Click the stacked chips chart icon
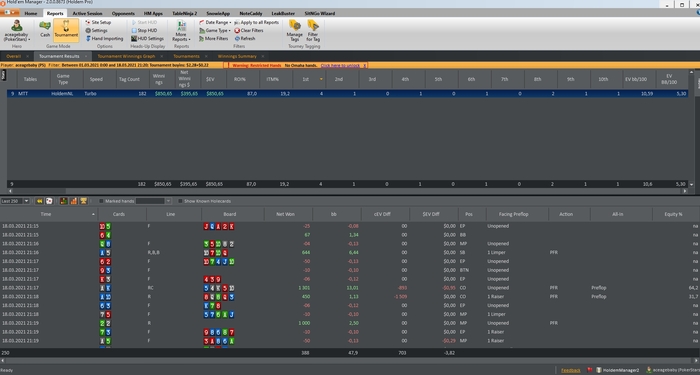The height and width of the screenshot is (375, 700). [x=64, y=201]
